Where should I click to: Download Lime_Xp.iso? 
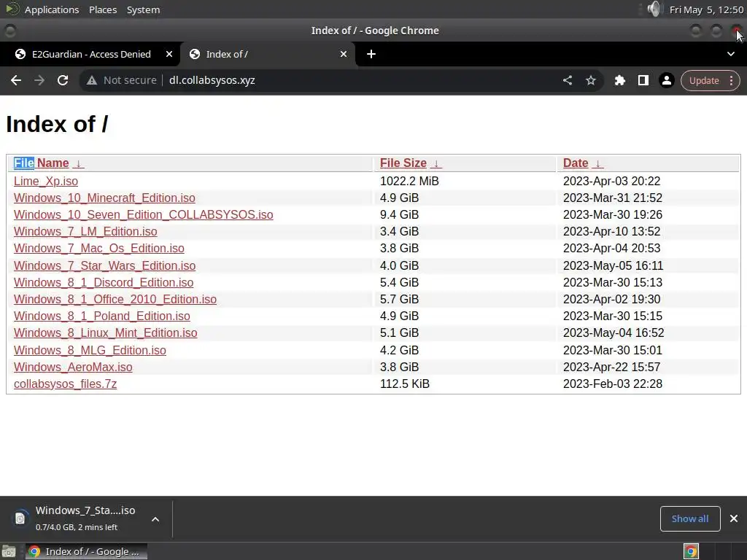pos(46,182)
